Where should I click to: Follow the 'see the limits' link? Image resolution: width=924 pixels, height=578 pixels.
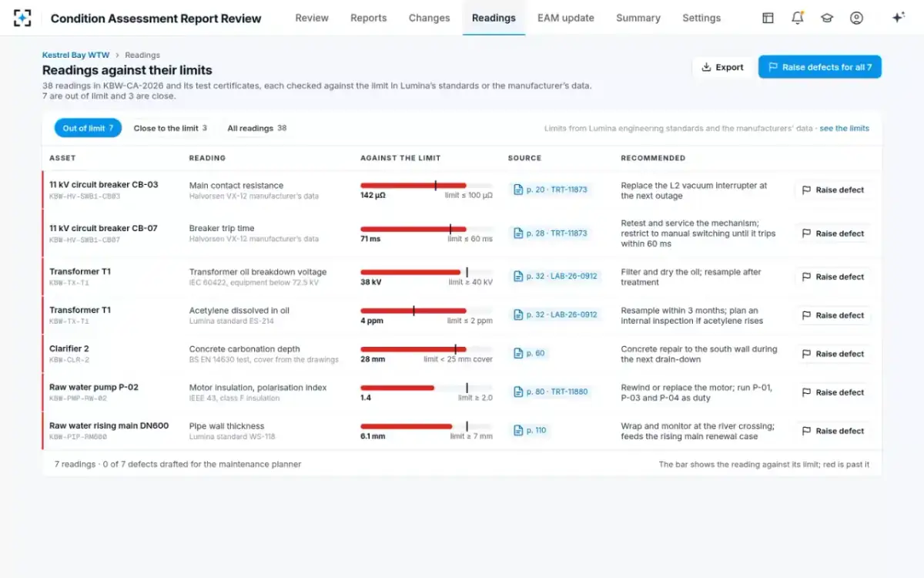click(x=845, y=129)
